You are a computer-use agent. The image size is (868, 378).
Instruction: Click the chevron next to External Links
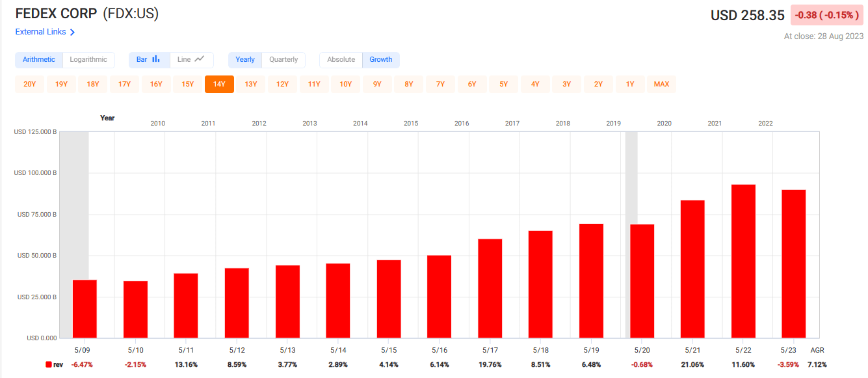pos(73,31)
